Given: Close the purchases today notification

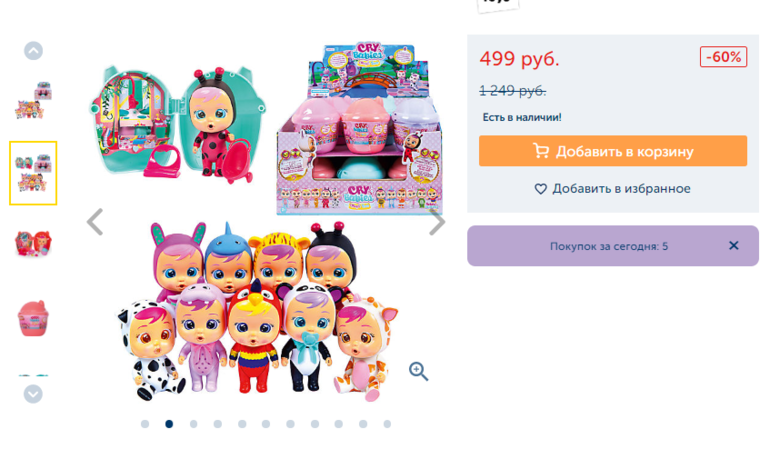Looking at the screenshot, I should click(734, 246).
